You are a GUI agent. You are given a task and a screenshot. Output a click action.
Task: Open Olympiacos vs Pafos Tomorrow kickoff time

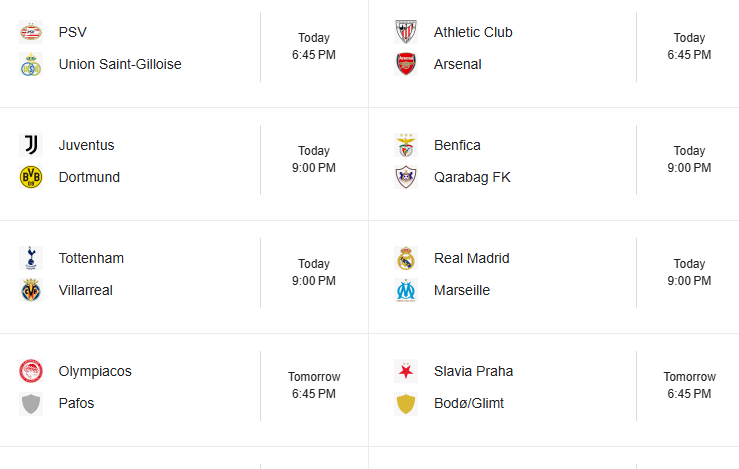(x=314, y=386)
